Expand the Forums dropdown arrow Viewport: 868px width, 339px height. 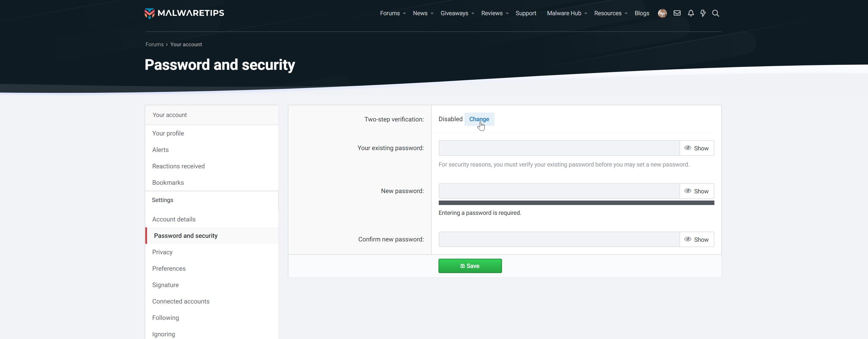pos(404,13)
